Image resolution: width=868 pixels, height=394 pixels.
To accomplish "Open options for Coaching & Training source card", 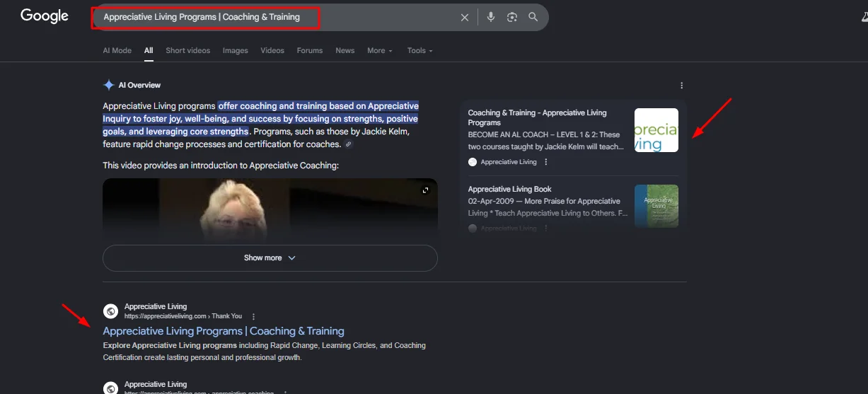I will [546, 162].
